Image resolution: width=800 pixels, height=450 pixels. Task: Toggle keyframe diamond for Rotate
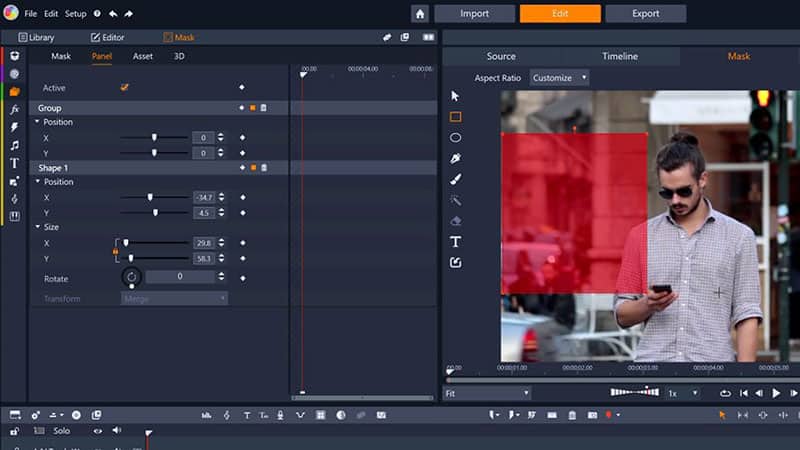242,277
